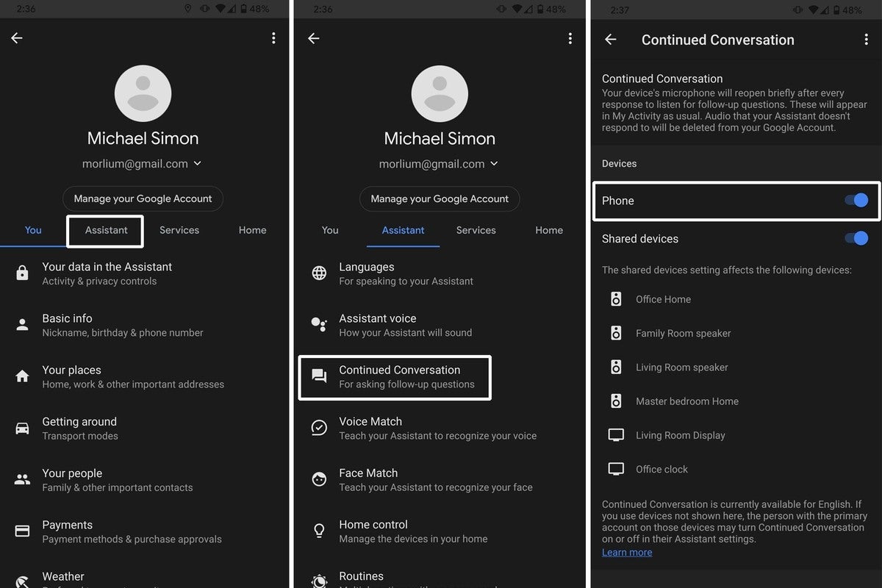Go back from Continued Conversation screen
This screenshot has width=882, height=588.
coord(611,40)
